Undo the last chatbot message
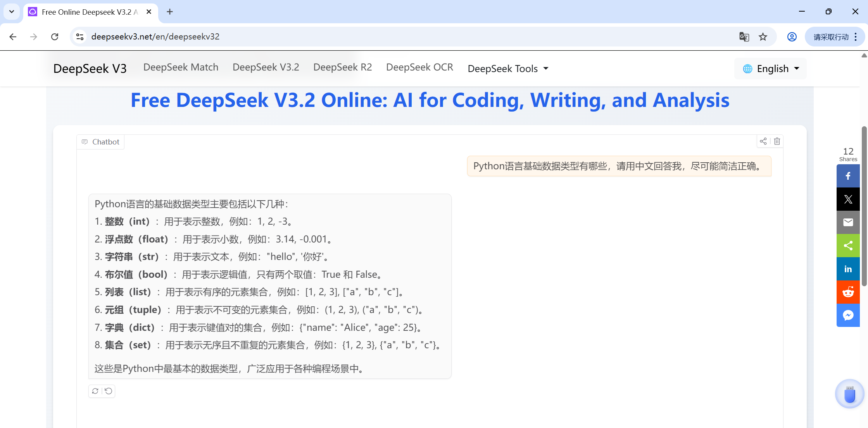The image size is (868, 428). (x=109, y=391)
